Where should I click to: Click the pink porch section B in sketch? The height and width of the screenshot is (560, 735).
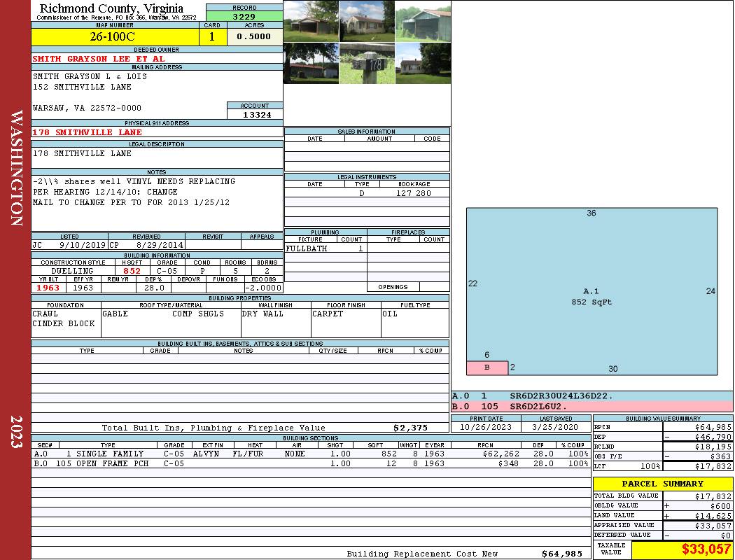[x=487, y=367]
